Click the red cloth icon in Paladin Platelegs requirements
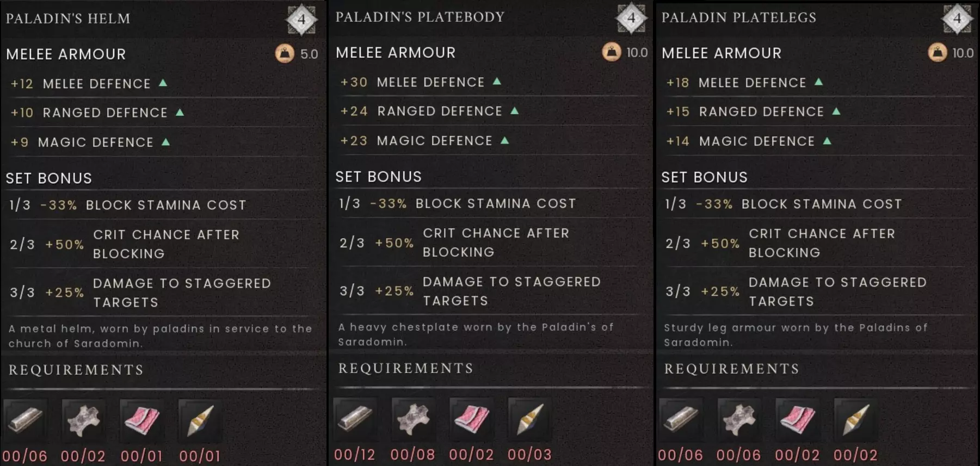Image resolution: width=980 pixels, height=466 pixels. point(797,419)
